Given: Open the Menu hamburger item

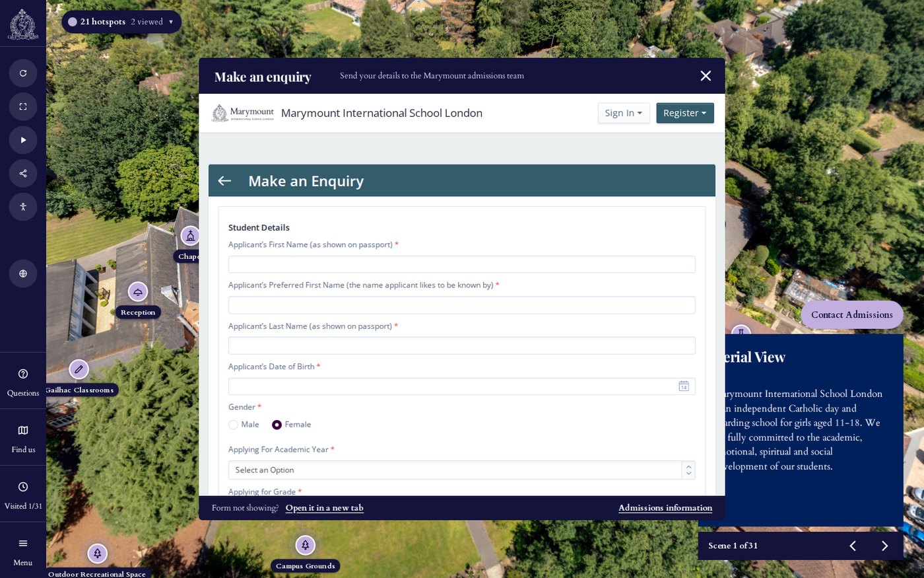Looking at the screenshot, I should click(x=23, y=551).
